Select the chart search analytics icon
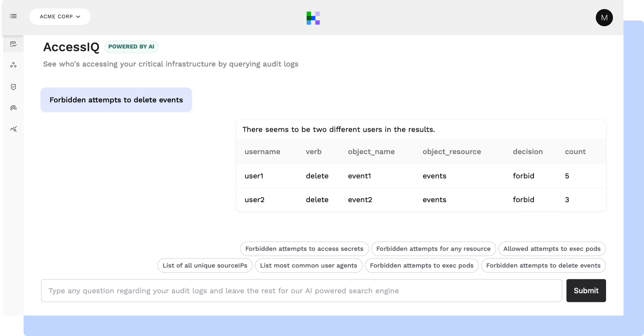644x336 pixels. point(13,129)
